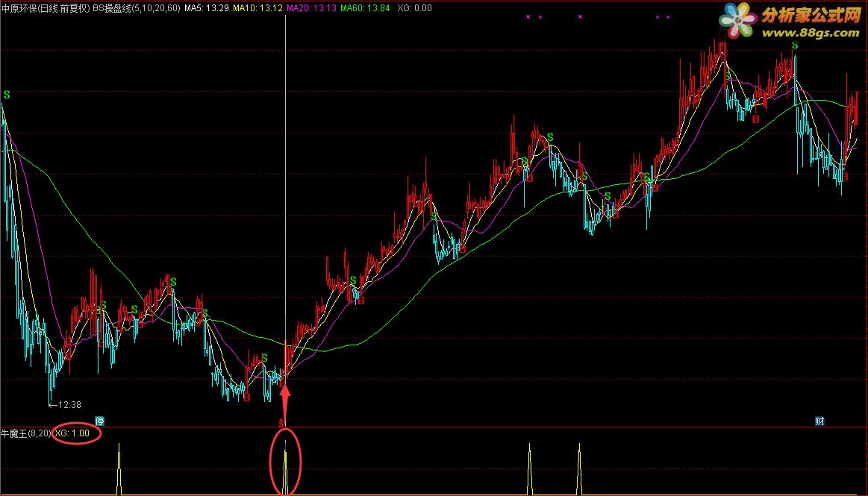The height and width of the screenshot is (496, 868).
Task: Select the 中原环保(日线.前复权) chart title
Action: 46,8
